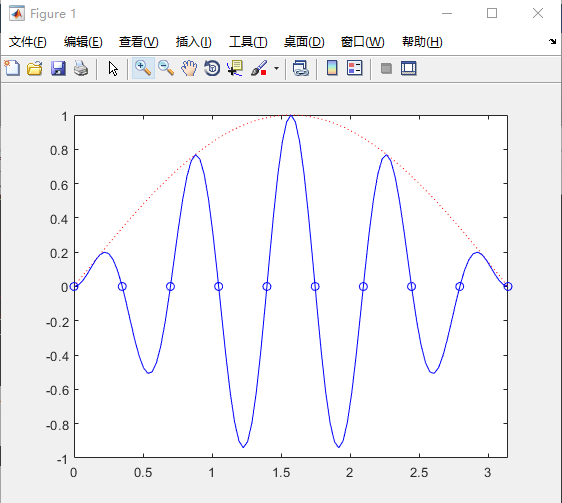Toggle the Zoom In tool
The image size is (562, 503).
coord(143,68)
